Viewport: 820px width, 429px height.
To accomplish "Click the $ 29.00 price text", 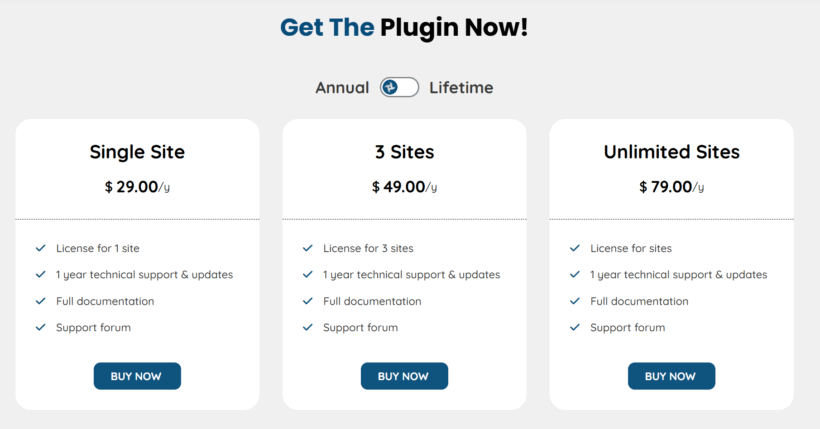I will pyautogui.click(x=132, y=186).
